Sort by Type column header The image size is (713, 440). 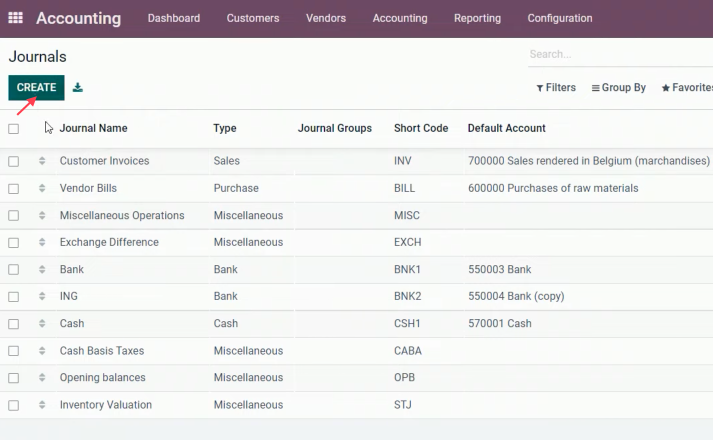225,128
